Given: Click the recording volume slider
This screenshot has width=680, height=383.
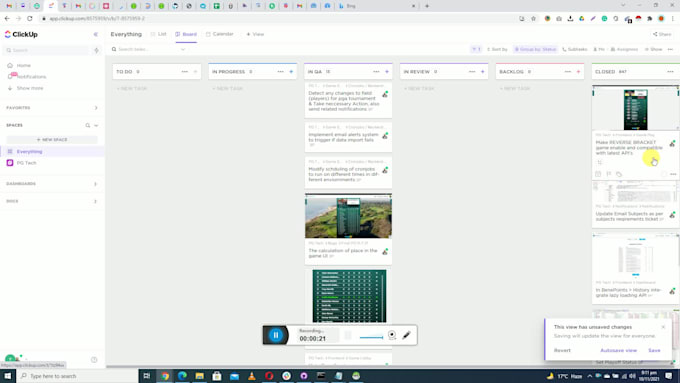Looking at the screenshot, I should [x=371, y=337].
